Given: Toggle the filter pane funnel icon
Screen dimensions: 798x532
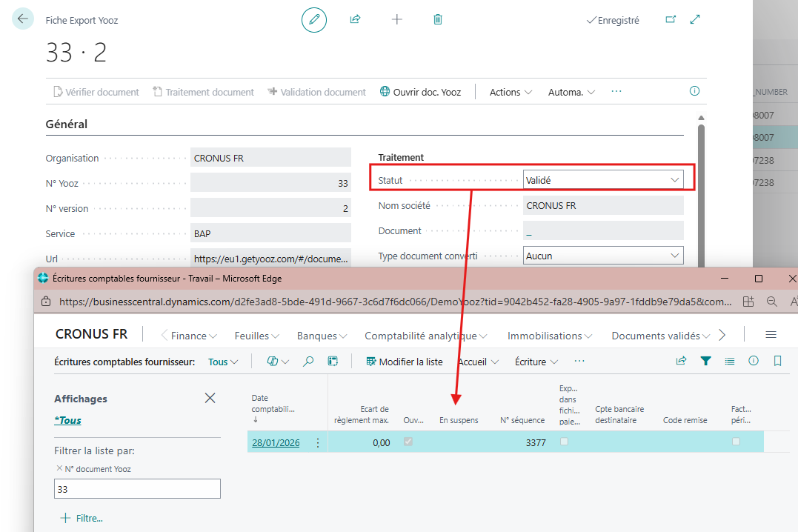Looking at the screenshot, I should [x=706, y=362].
